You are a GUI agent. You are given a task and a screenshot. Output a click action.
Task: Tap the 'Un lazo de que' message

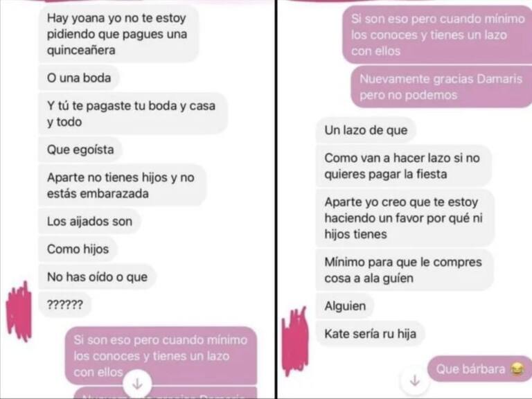click(x=366, y=130)
